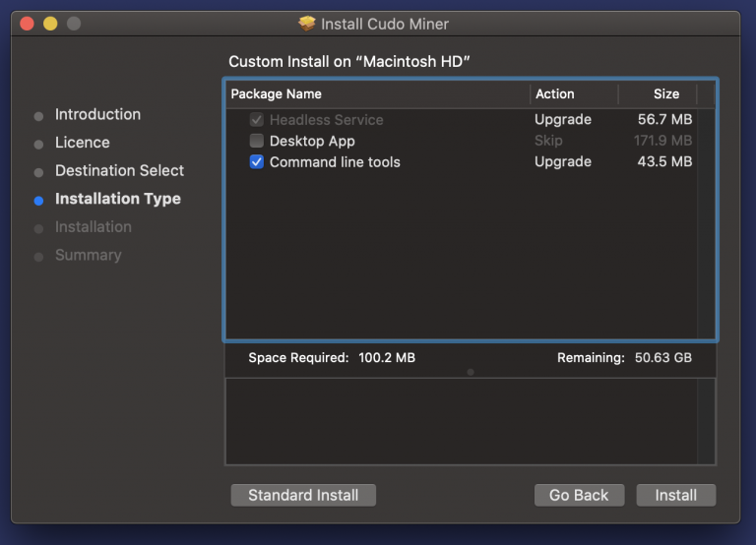Screen dimensions: 756x545
Task: Start installation with the Install button
Action: [x=675, y=495]
